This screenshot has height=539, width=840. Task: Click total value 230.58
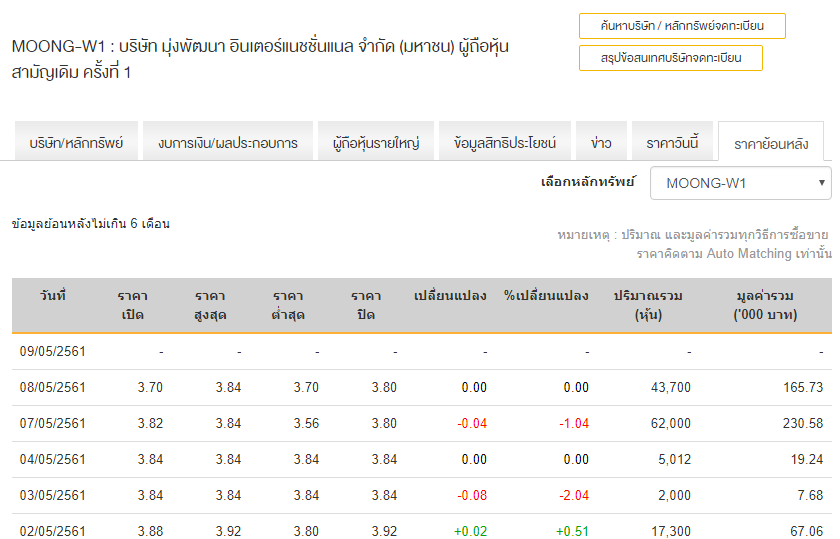pos(803,423)
